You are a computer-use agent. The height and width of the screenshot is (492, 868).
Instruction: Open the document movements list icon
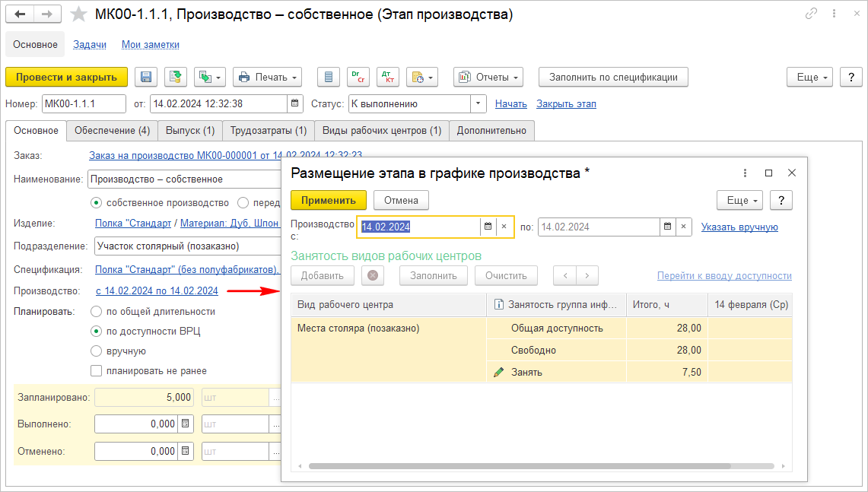pyautogui.click(x=328, y=77)
